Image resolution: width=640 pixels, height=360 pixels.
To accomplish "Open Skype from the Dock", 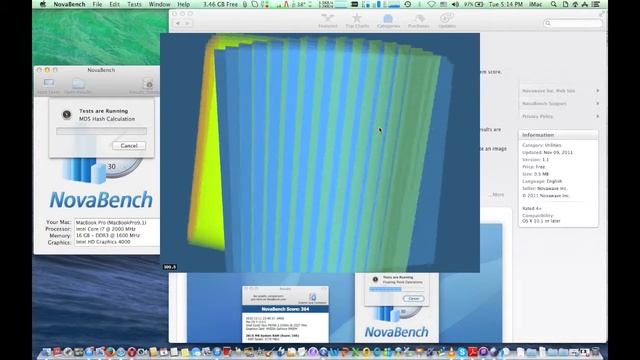I will click(461, 351).
